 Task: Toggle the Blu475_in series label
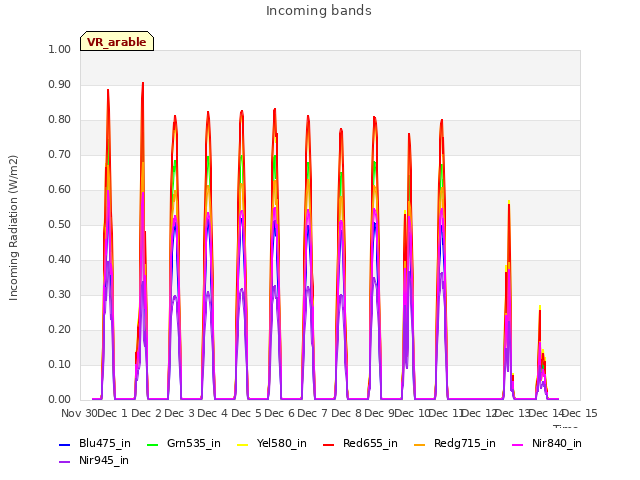click(105, 444)
